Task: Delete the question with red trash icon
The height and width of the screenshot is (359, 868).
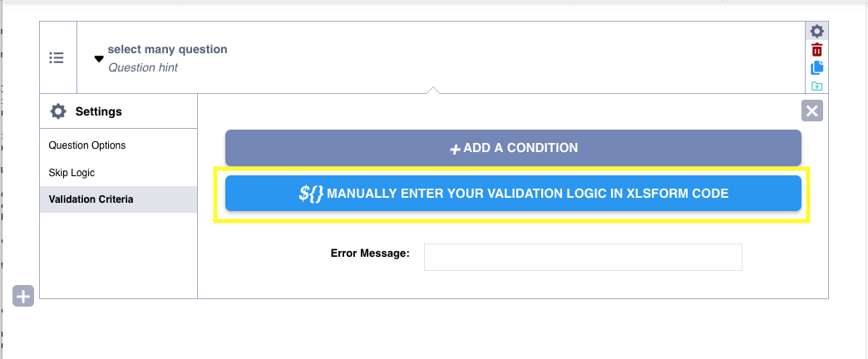Action: click(x=816, y=50)
